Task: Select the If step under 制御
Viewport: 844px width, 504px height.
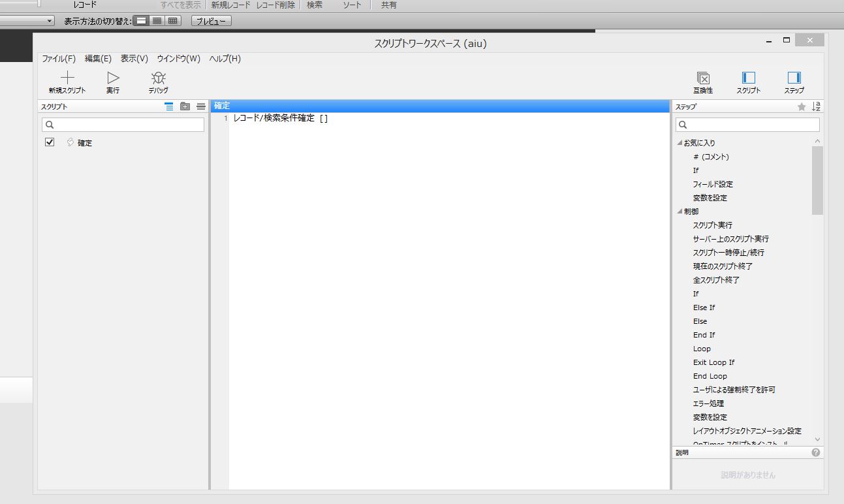Action: coord(696,294)
